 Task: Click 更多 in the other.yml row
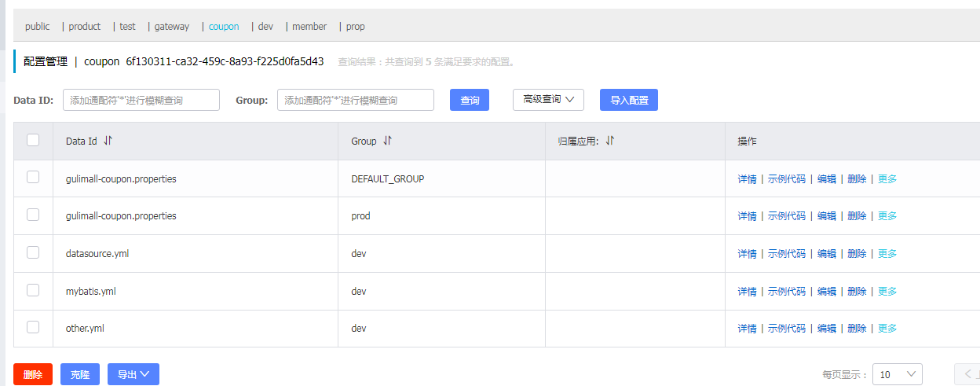tap(887, 328)
